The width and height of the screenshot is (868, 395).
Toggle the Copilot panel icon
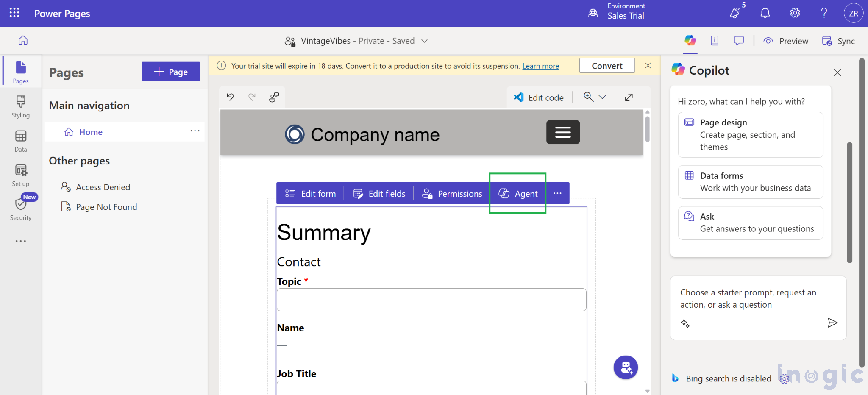pos(690,41)
